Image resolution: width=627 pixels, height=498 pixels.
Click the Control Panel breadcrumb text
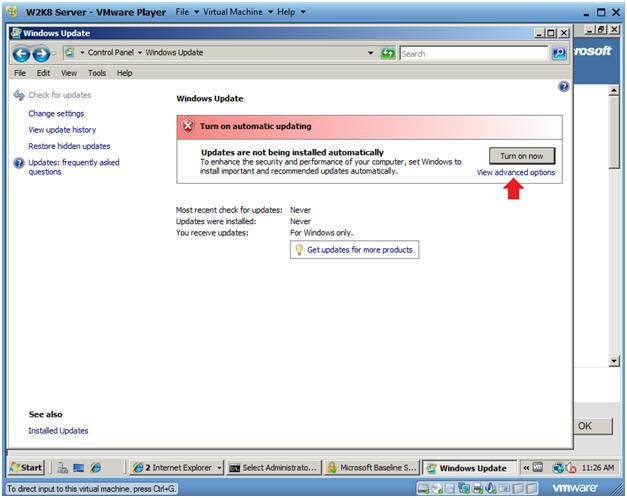(111, 52)
